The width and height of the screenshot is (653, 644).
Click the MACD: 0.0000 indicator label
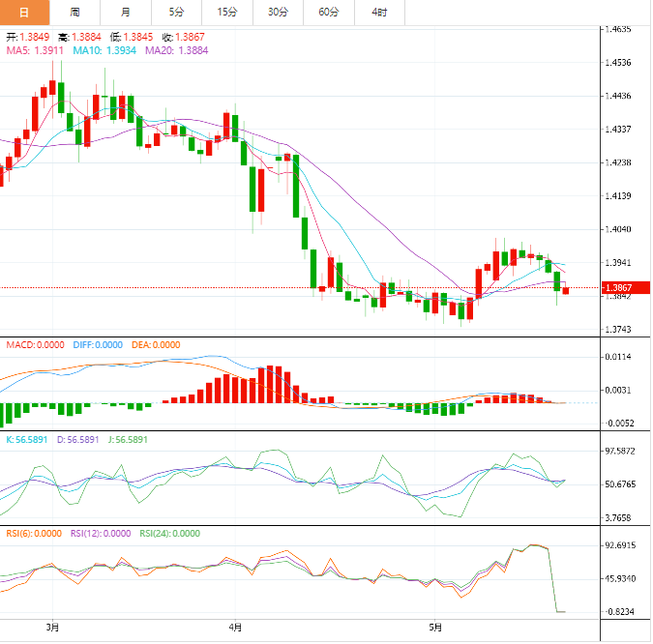click(36, 345)
